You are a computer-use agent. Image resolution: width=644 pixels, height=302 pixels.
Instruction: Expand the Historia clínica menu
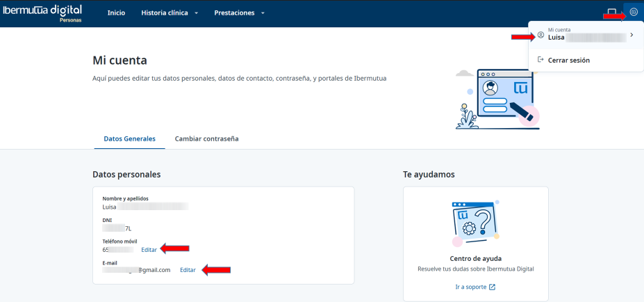(x=170, y=13)
